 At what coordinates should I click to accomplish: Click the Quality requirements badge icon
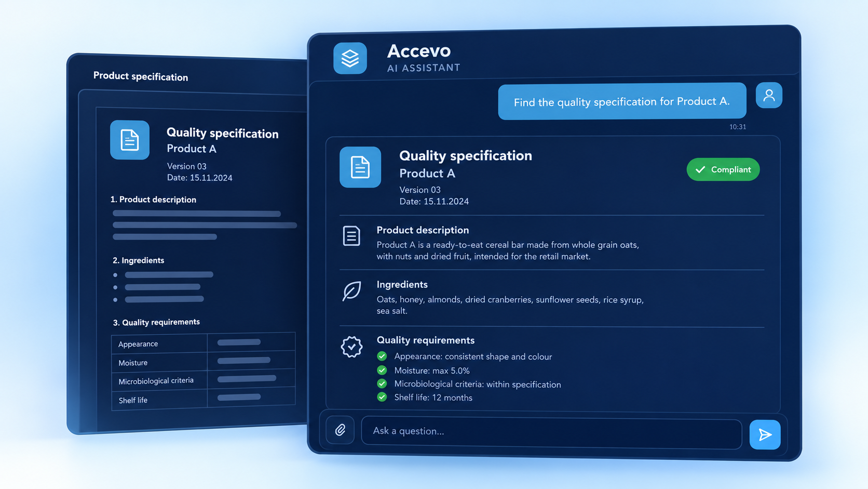[351, 347]
